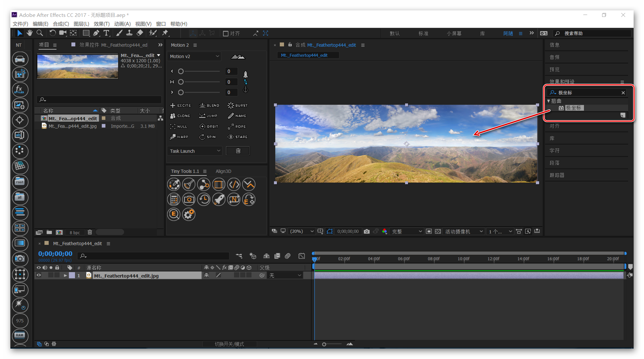
Task: Expand layer 1 properties triangle
Action: pos(65,275)
